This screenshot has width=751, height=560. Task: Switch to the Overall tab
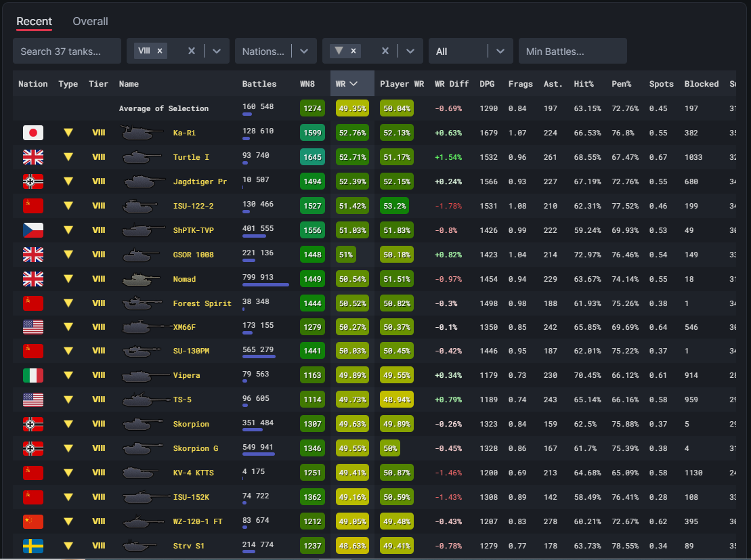point(90,22)
